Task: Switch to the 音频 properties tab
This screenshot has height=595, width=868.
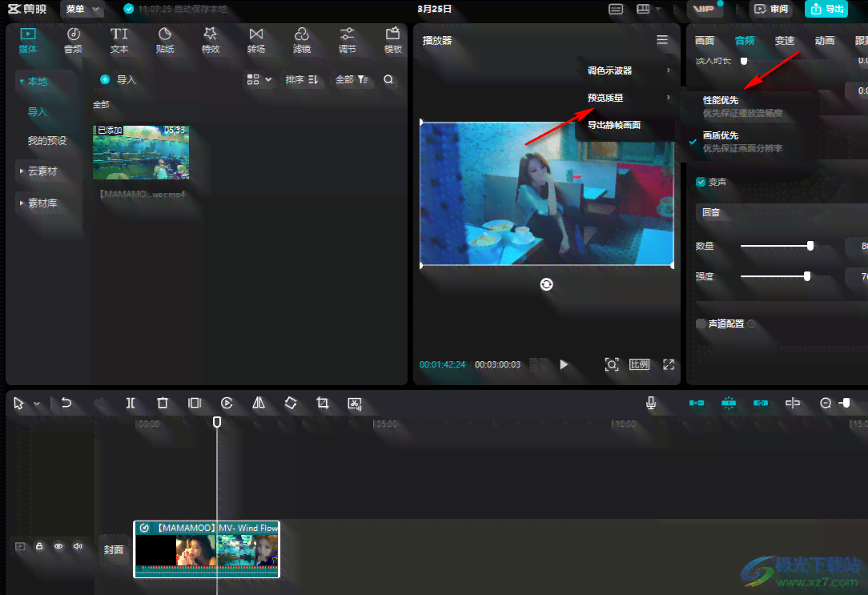Action: click(745, 40)
